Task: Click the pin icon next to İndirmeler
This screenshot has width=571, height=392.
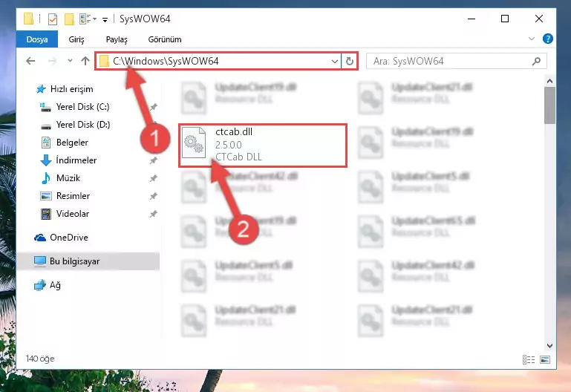Action: (x=153, y=160)
